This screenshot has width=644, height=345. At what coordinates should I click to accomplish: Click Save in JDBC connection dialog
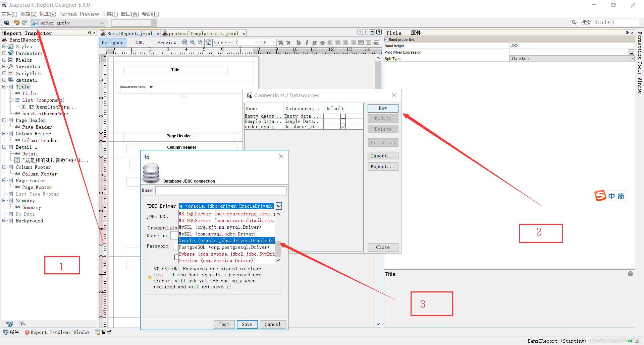(x=247, y=324)
